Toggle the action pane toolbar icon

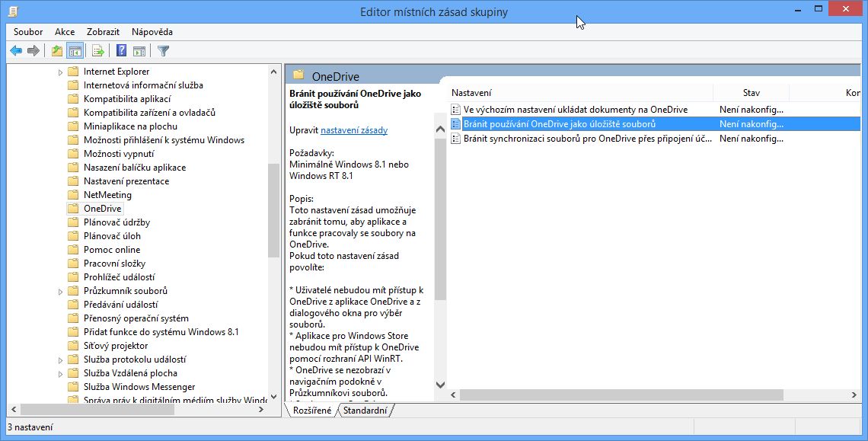pos(139,51)
